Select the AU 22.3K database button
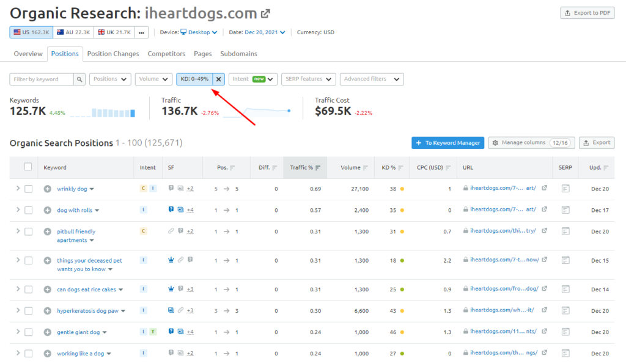 [x=73, y=32]
